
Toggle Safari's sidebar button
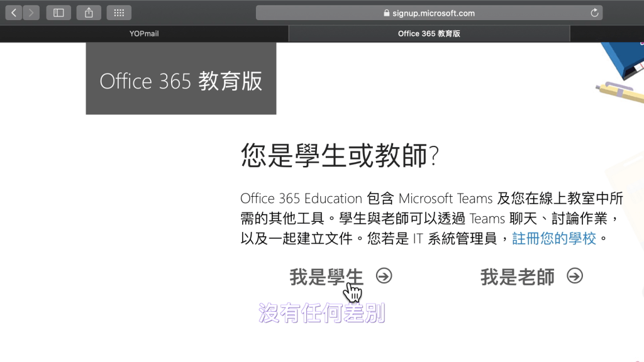pos(58,13)
